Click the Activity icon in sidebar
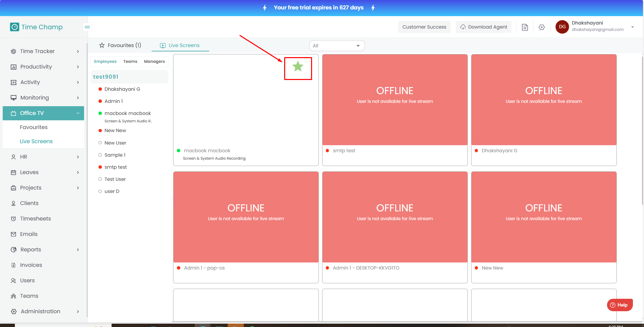644x327 pixels. tap(13, 82)
